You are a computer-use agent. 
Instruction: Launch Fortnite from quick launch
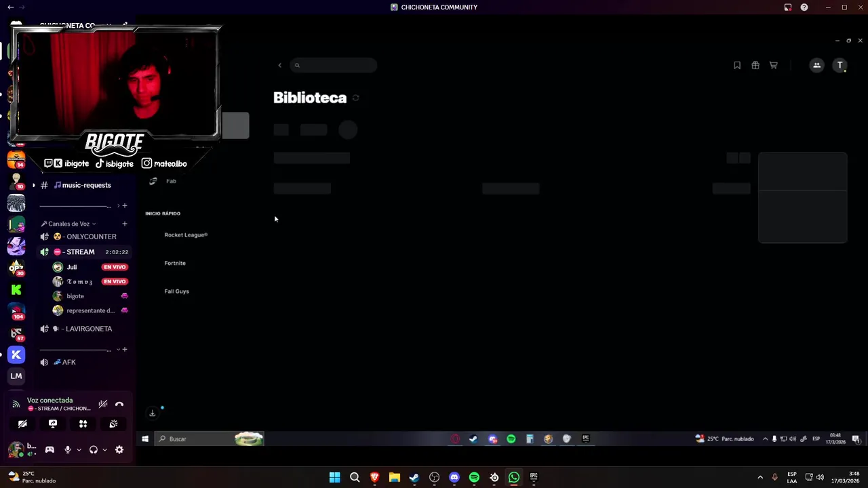[x=175, y=263]
